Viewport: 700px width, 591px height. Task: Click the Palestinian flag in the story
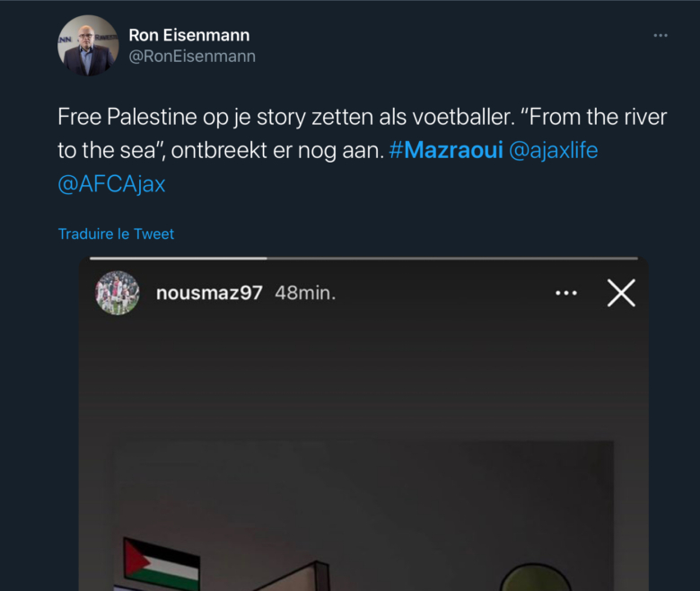[162, 561]
